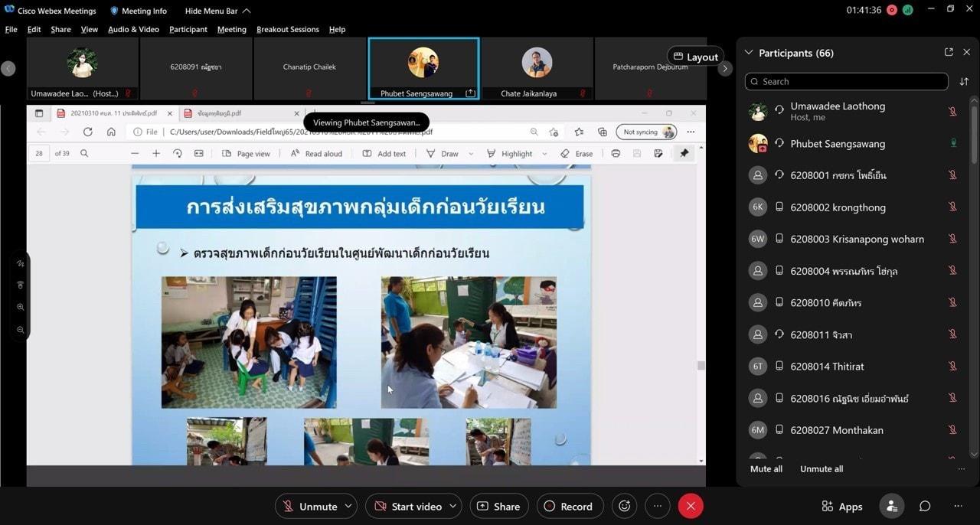
Task: Open the Apps button
Action: 842,506
